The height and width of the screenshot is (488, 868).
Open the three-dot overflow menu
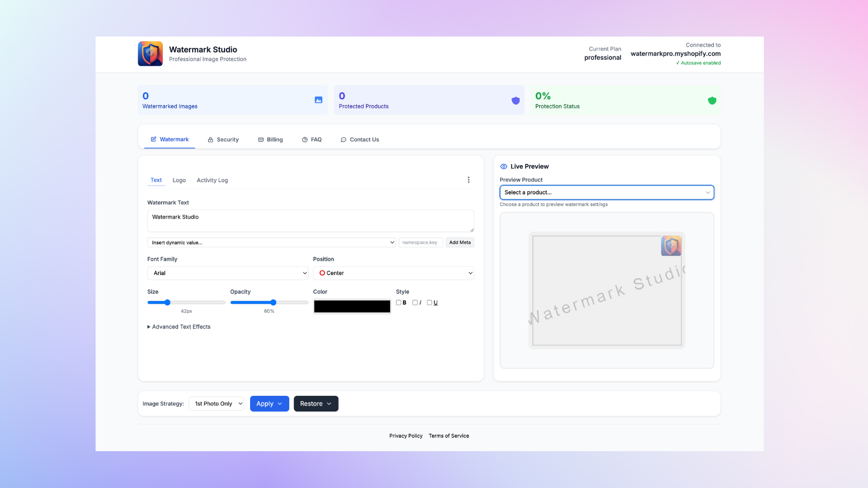[x=468, y=179]
